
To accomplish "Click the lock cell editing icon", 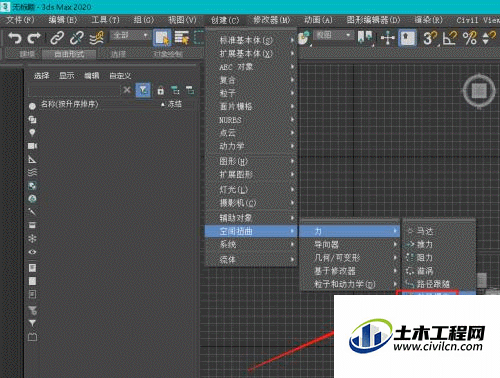I will [161, 90].
